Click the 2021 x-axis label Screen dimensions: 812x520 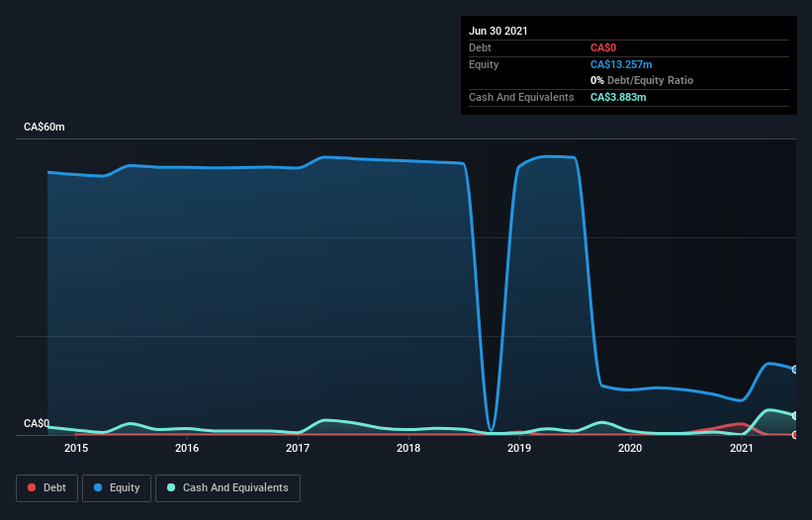click(x=741, y=448)
